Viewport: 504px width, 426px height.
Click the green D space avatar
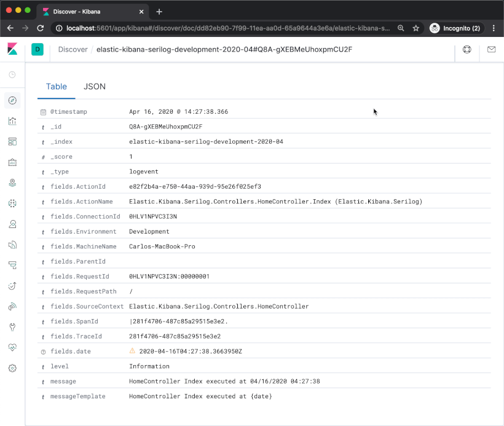pyautogui.click(x=37, y=49)
